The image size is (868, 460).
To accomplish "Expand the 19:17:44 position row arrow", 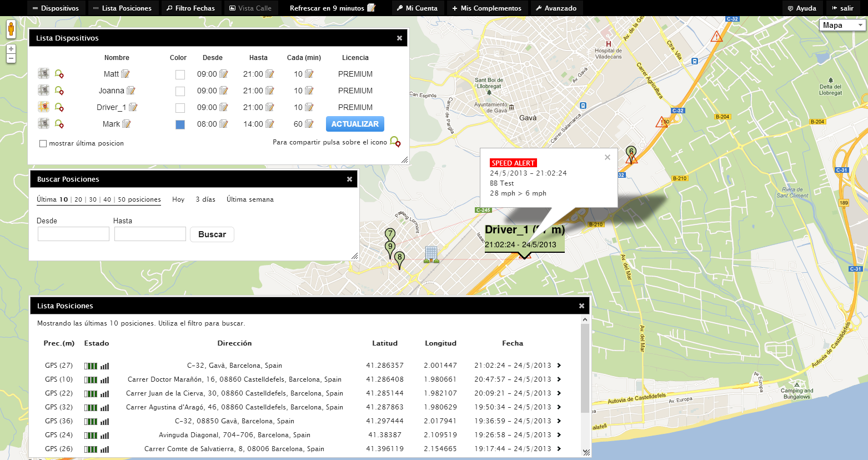I will pos(559,449).
